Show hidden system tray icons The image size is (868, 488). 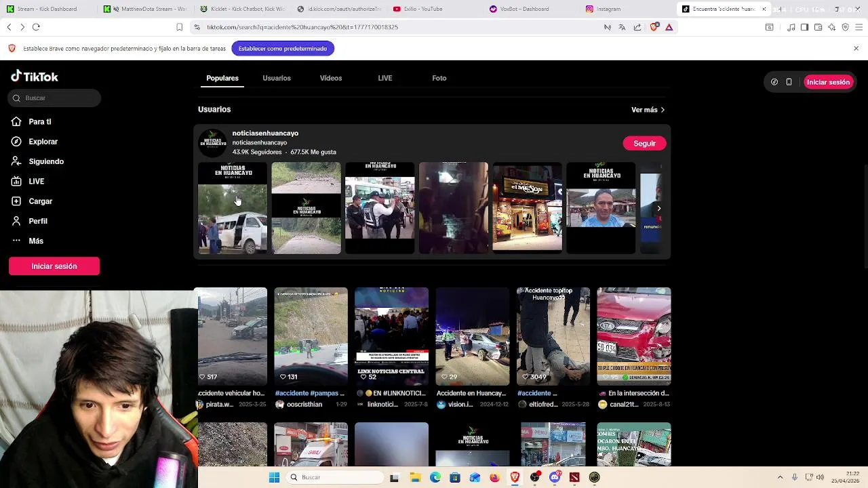pos(780,477)
